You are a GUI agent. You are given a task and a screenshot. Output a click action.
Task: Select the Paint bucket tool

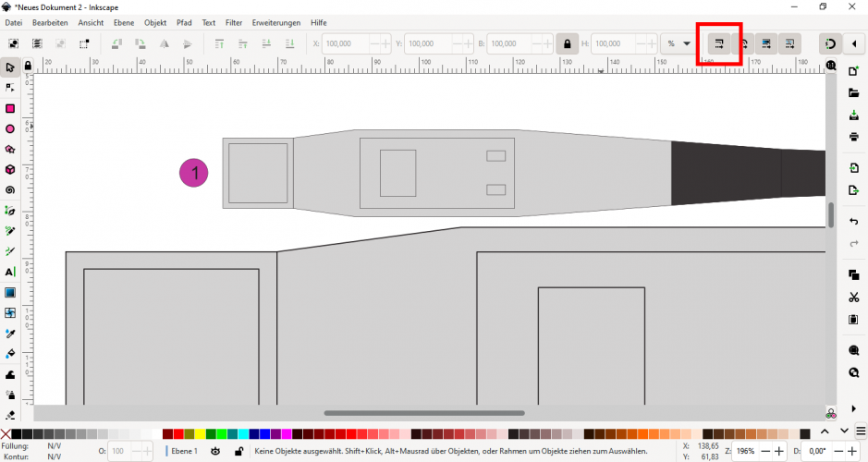click(x=10, y=354)
